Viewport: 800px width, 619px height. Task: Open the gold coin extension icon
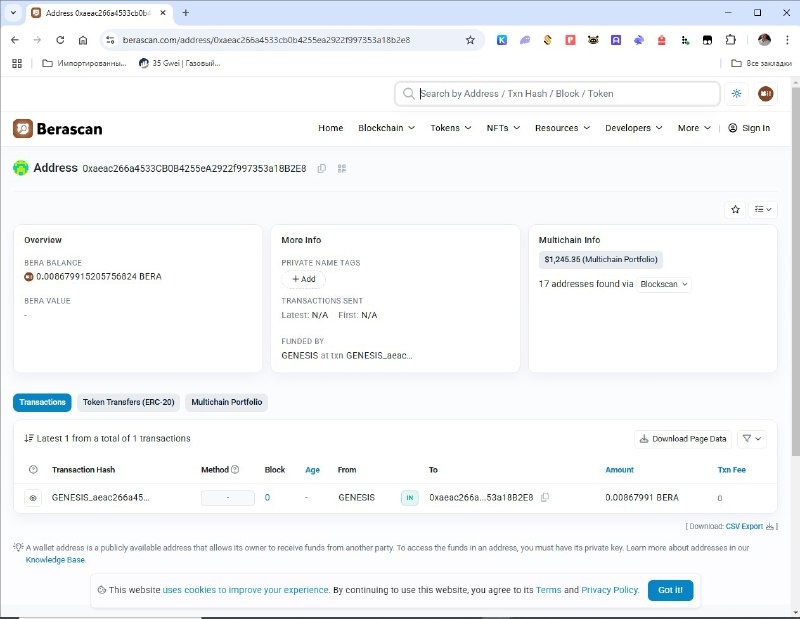pyautogui.click(x=547, y=40)
